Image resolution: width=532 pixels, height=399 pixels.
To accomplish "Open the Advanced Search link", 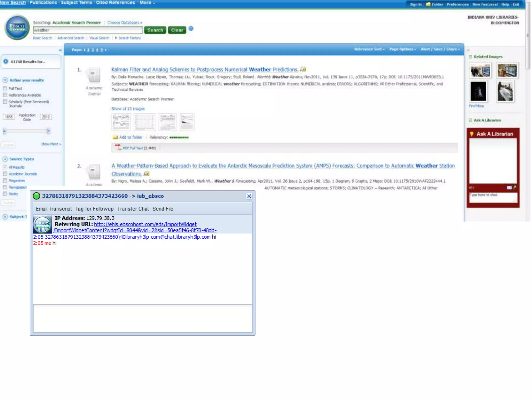I will (x=71, y=38).
